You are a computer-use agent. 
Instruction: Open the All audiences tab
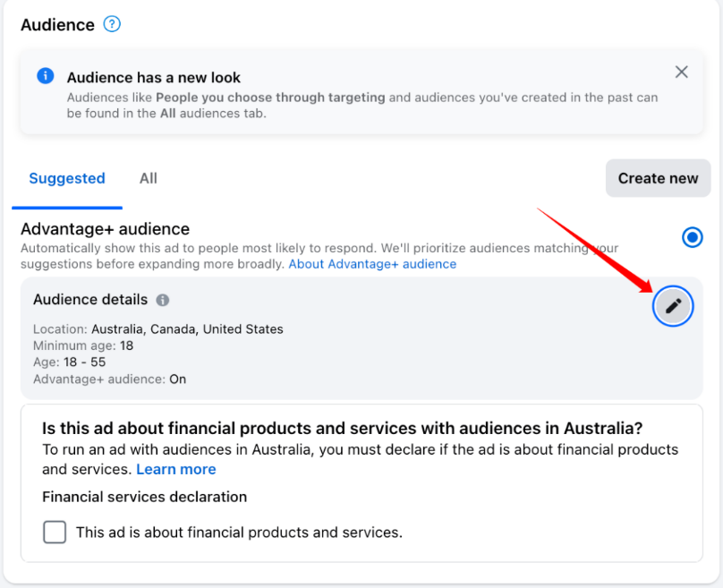148,178
